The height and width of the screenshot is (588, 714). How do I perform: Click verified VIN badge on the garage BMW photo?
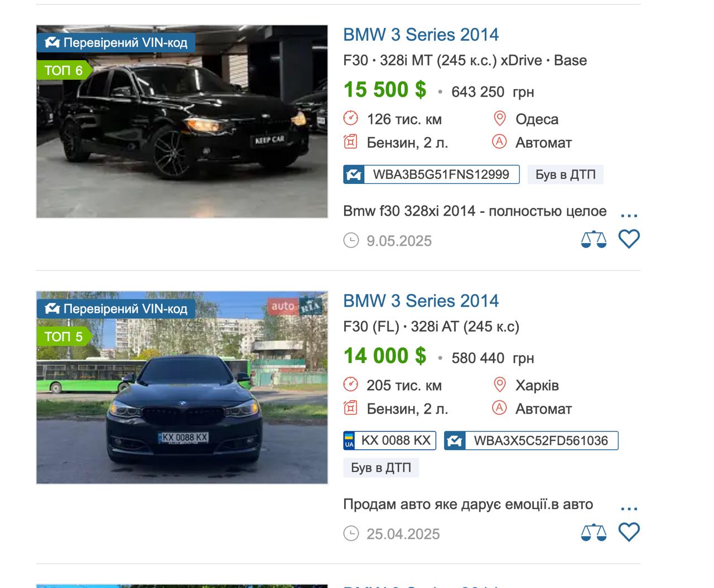click(x=116, y=42)
